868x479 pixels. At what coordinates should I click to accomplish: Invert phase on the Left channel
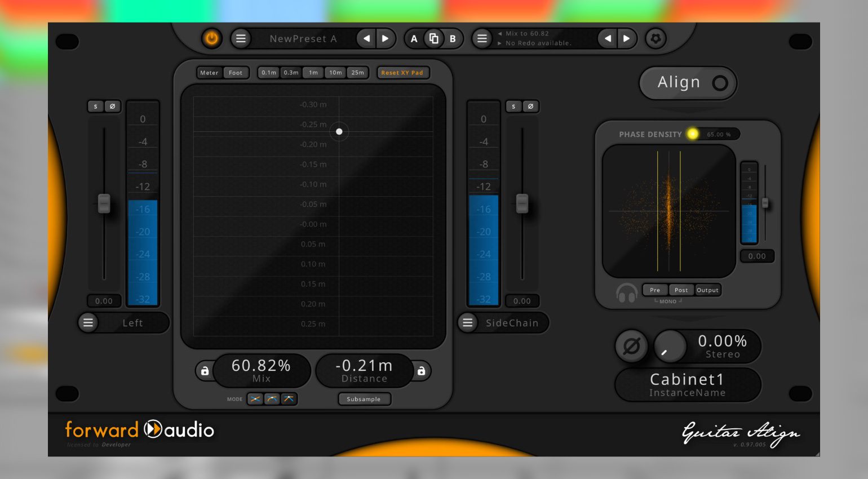point(112,106)
